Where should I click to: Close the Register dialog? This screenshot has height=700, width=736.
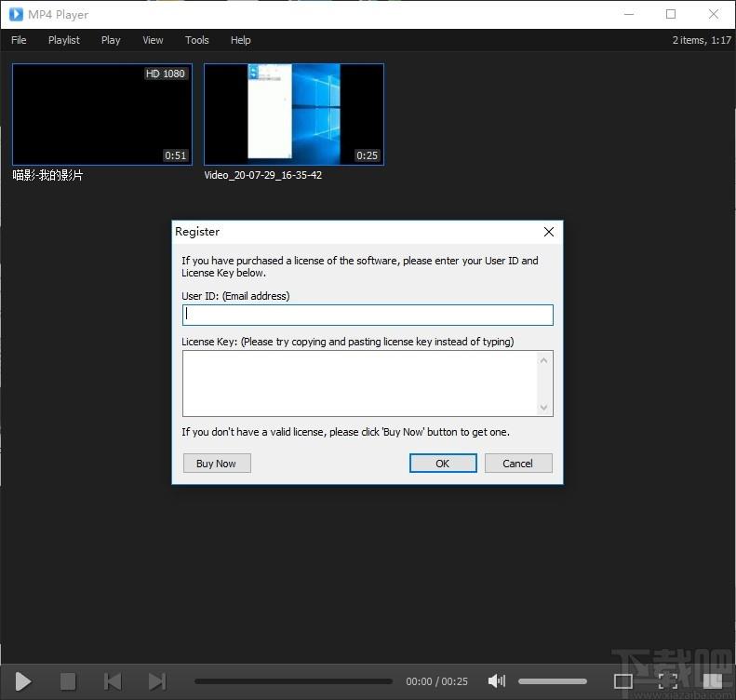[x=549, y=232]
